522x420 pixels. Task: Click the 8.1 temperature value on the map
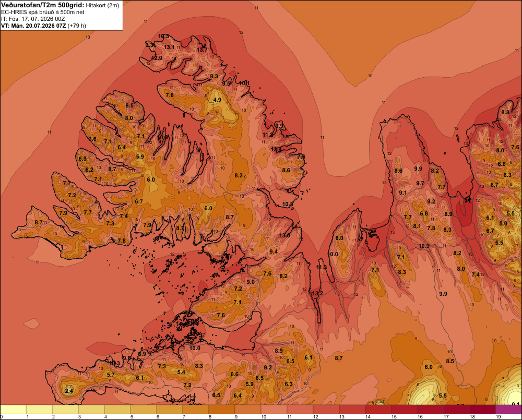click(x=417, y=226)
